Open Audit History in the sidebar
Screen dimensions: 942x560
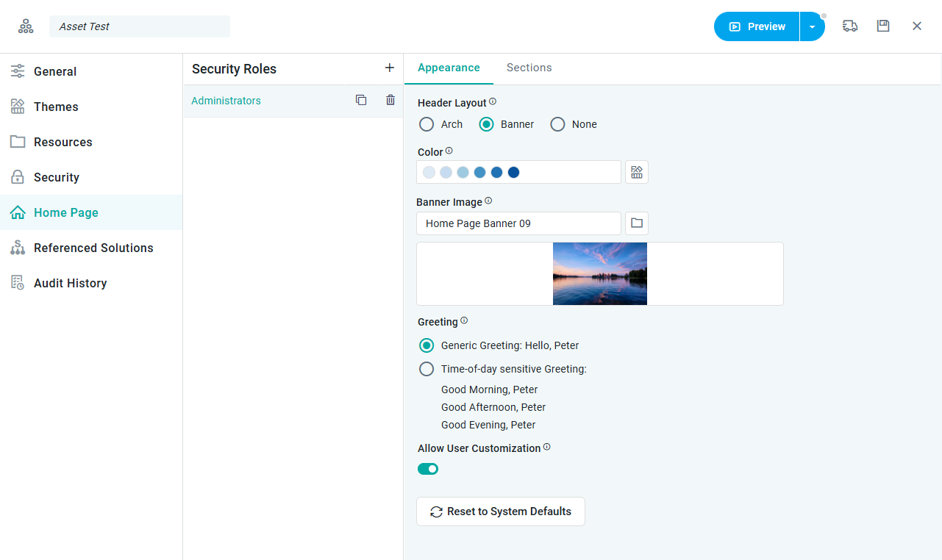coord(70,283)
